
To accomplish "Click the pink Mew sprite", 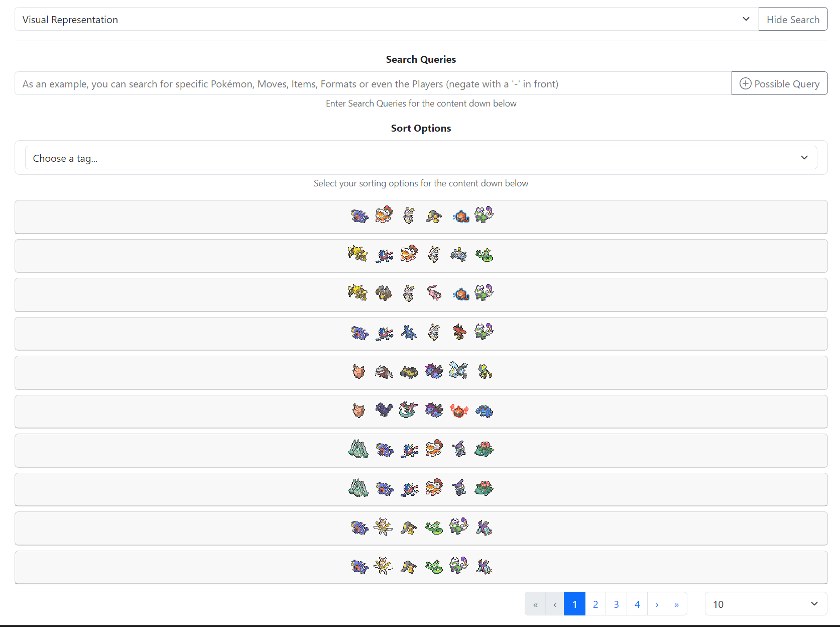I will point(434,292).
